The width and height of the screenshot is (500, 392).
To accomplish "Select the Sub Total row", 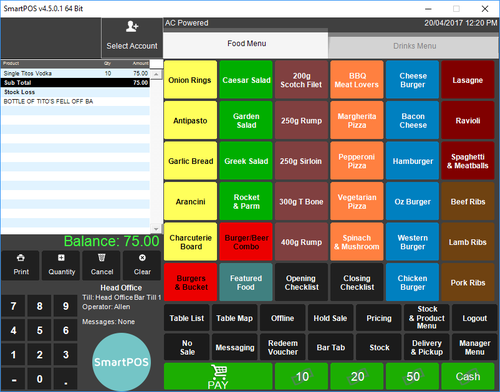I will point(76,83).
